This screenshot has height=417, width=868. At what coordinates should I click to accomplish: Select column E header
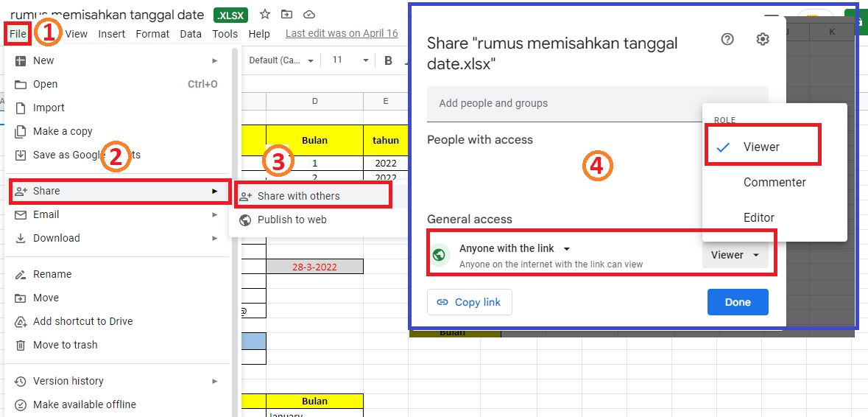385,102
